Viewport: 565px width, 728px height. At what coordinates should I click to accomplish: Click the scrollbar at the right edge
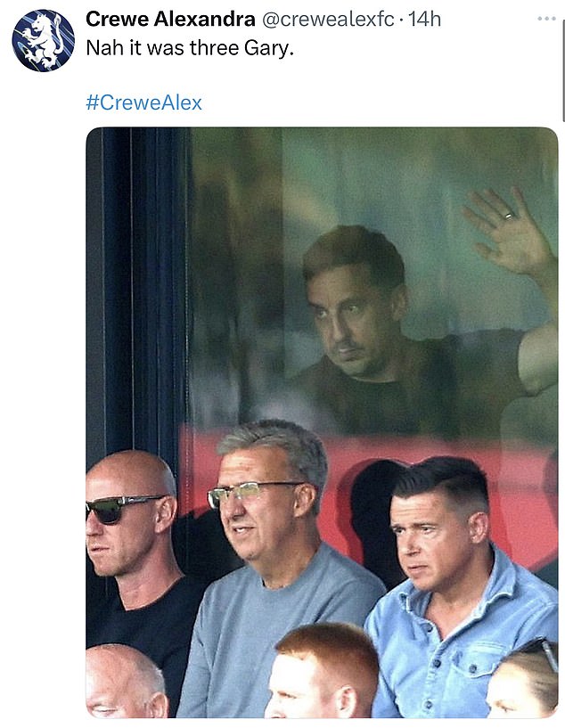coord(563,61)
